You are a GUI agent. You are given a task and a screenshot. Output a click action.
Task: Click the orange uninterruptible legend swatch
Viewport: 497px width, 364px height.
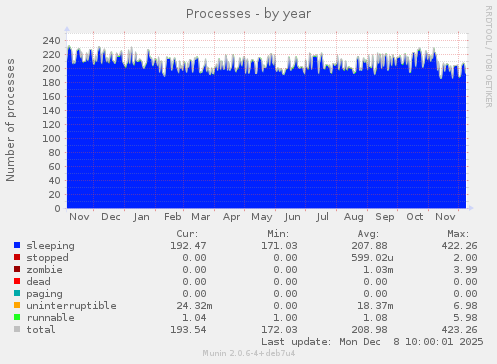(x=17, y=305)
